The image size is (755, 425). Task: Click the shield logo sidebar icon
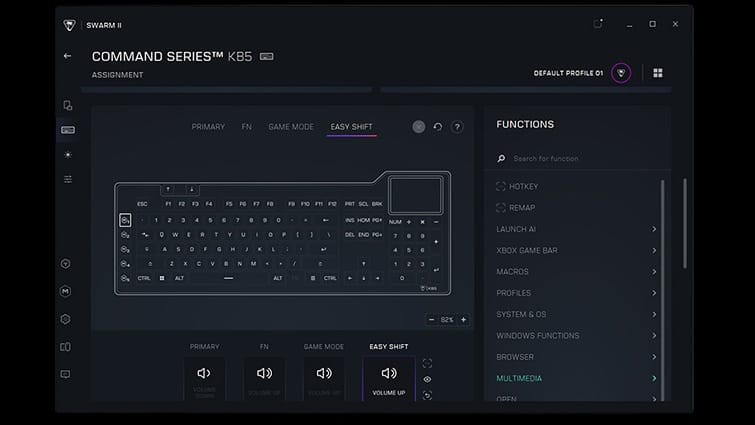click(66, 264)
